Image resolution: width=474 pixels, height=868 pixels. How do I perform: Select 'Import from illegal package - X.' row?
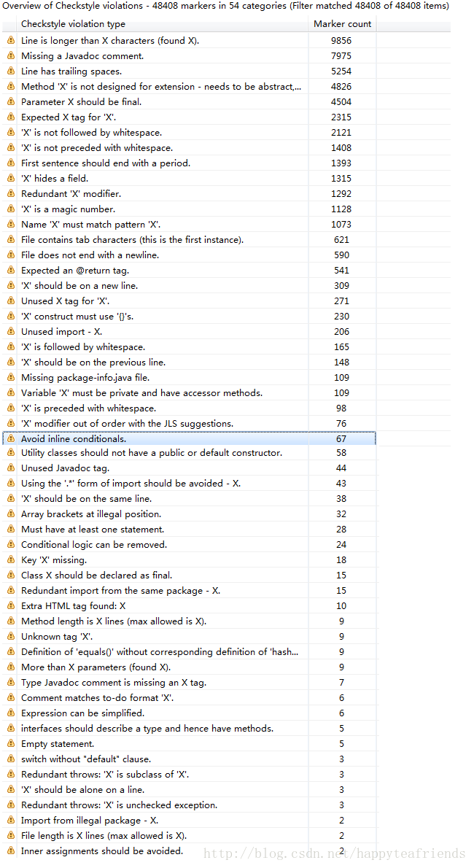click(190, 821)
